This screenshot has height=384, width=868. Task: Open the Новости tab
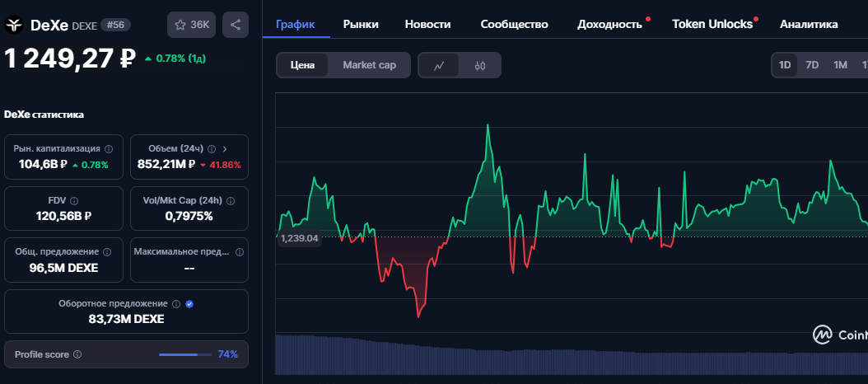(428, 25)
